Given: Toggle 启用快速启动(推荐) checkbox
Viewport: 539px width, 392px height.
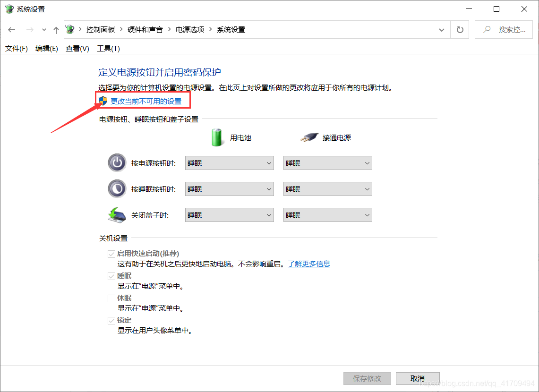Looking at the screenshot, I should click(111, 254).
